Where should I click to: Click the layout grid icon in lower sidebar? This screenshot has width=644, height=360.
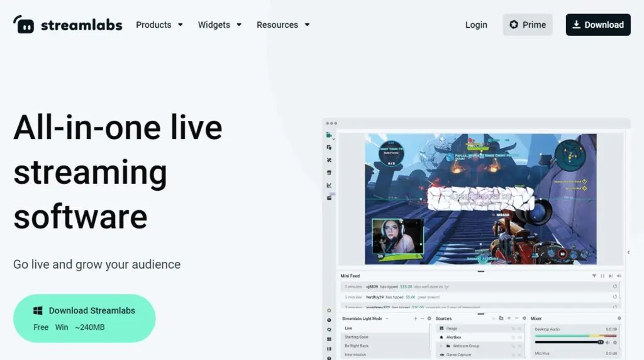coord(329,339)
